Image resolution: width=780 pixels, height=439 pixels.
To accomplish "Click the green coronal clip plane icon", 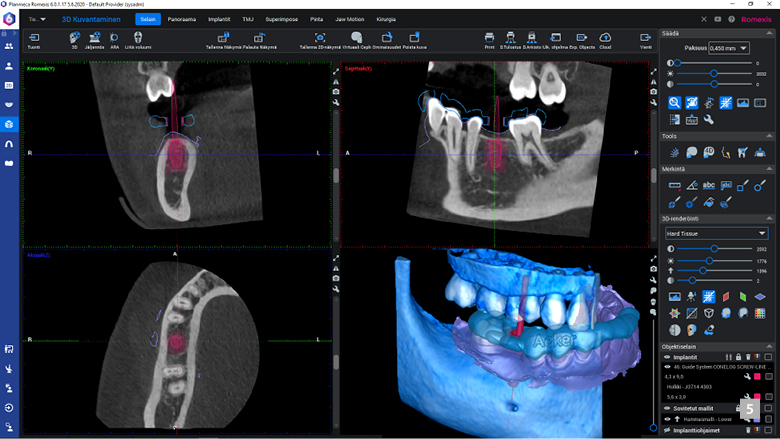I will point(743,297).
